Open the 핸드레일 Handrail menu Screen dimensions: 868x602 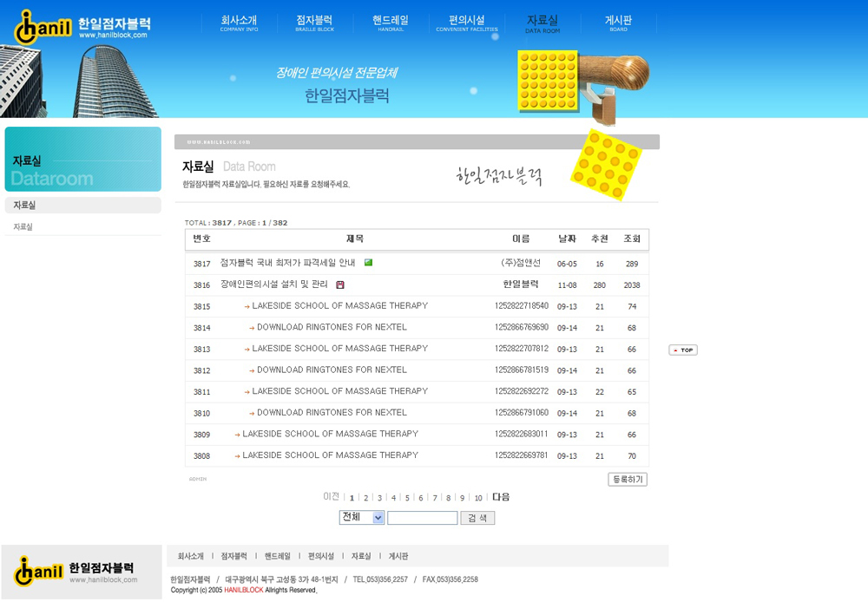[391, 23]
